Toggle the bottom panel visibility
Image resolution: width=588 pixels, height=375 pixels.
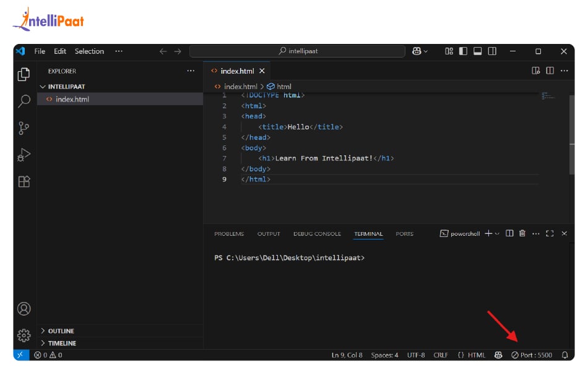(477, 51)
